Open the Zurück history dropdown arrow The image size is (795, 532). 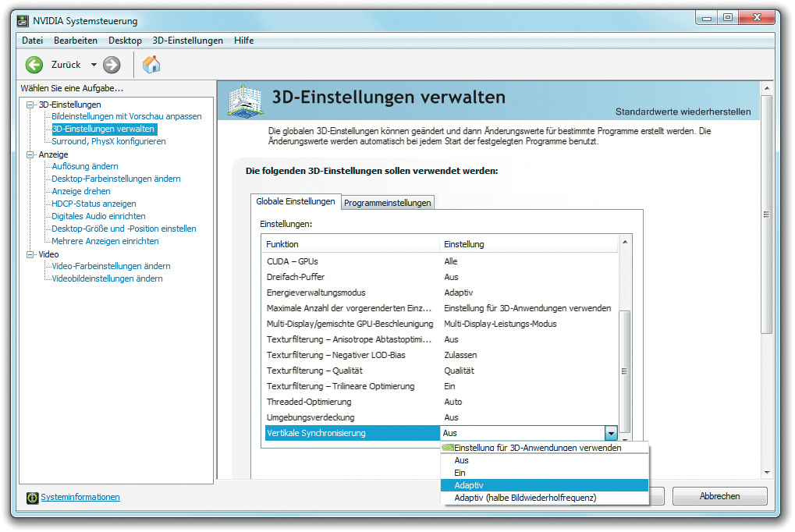pos(94,65)
